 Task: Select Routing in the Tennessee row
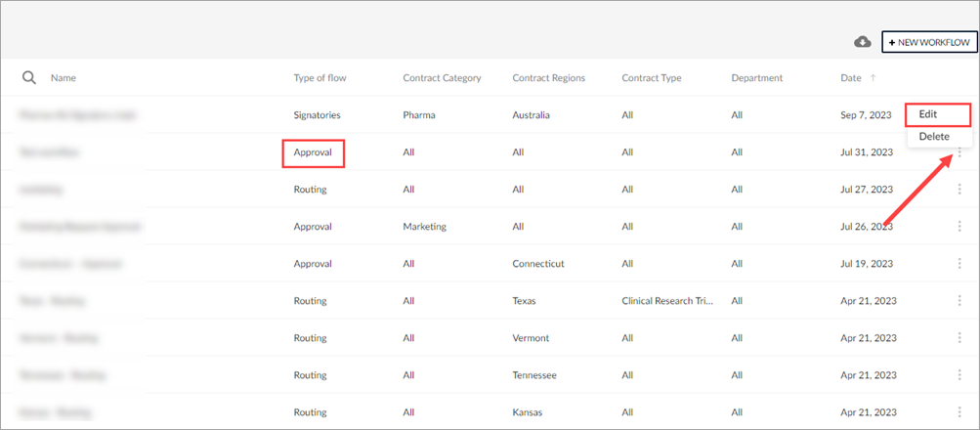[310, 375]
